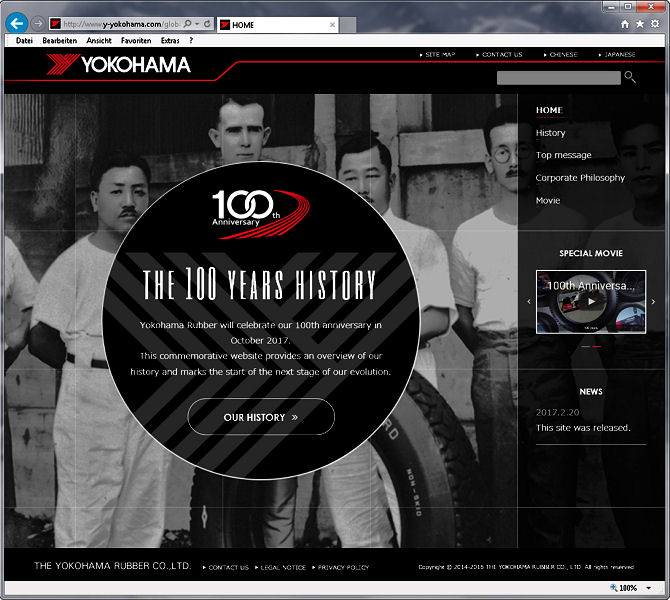The height and width of the screenshot is (600, 670).
Task: Click the Yokohama logo in header
Action: pos(118,65)
